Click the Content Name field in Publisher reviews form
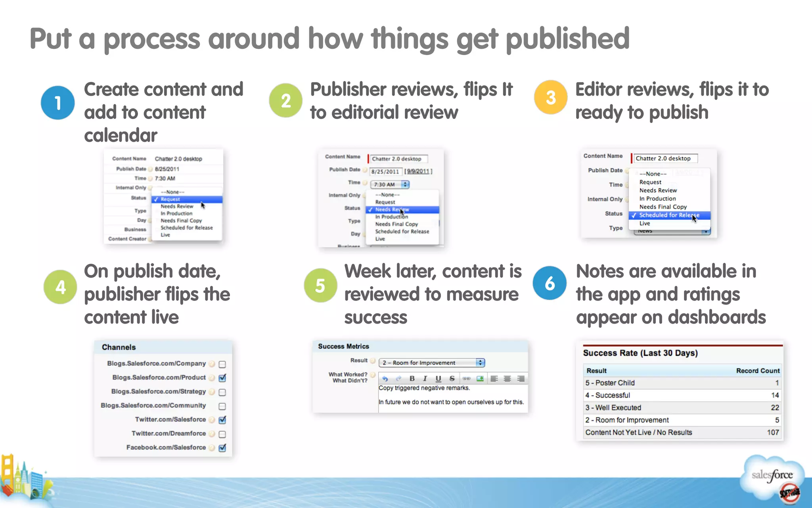This screenshot has width=812, height=508. click(398, 159)
